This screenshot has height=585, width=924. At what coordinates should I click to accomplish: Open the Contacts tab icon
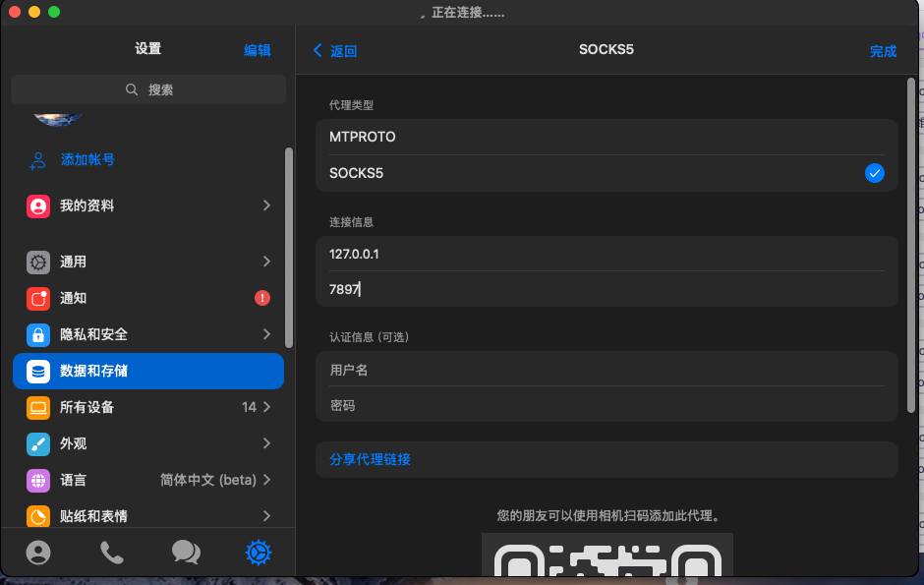(x=38, y=552)
